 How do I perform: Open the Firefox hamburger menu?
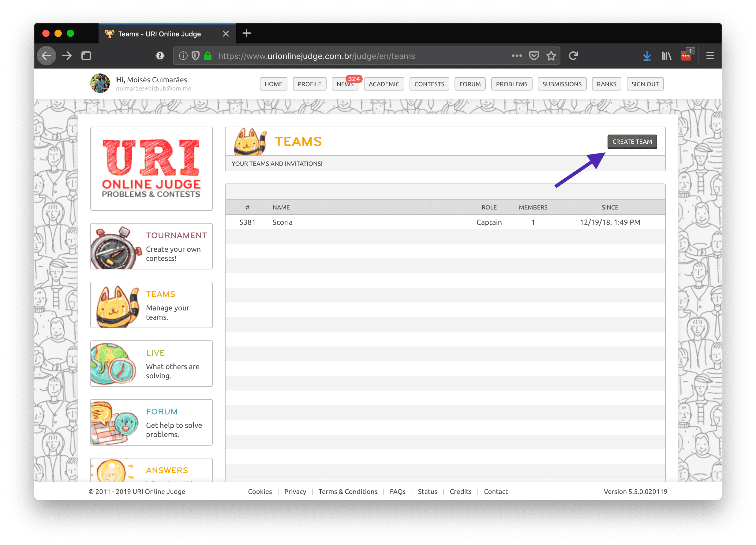[710, 56]
